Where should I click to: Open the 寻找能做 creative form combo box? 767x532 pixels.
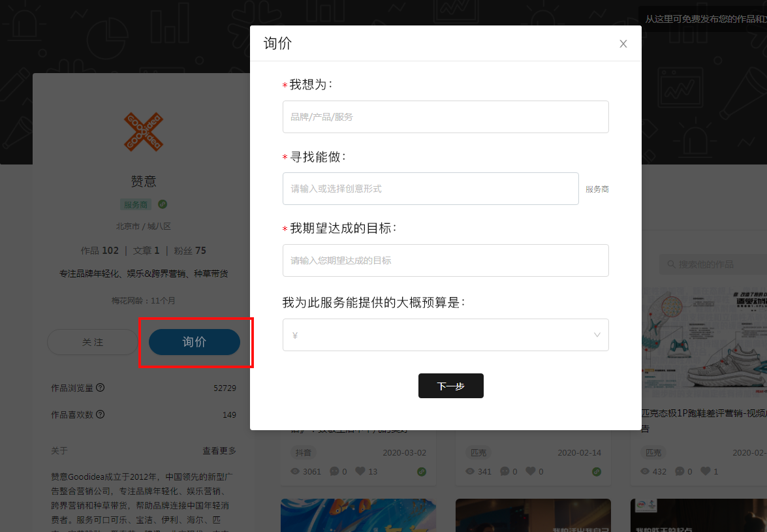tap(430, 189)
